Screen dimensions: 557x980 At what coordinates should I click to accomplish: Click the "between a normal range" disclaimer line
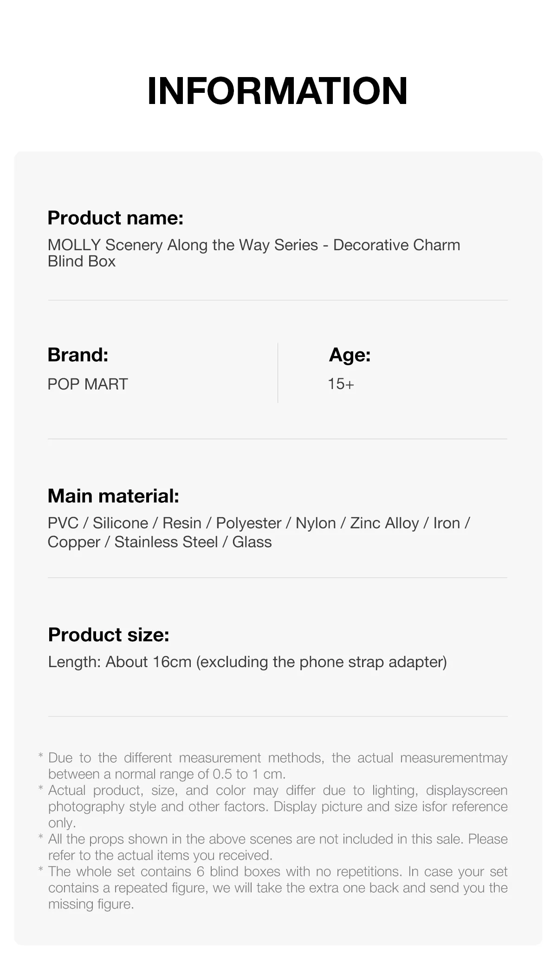click(x=167, y=774)
